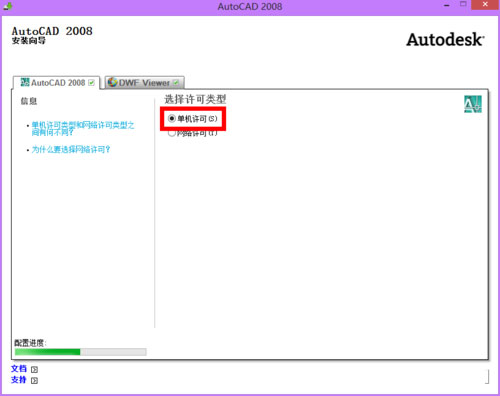Click the 安装向导 subtitle text
This screenshot has height=396, width=500.
29,41
